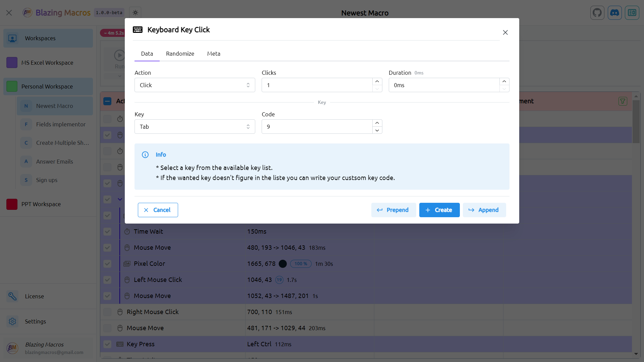Click the Pixel Color image icon
The image size is (644, 362).
(127, 264)
